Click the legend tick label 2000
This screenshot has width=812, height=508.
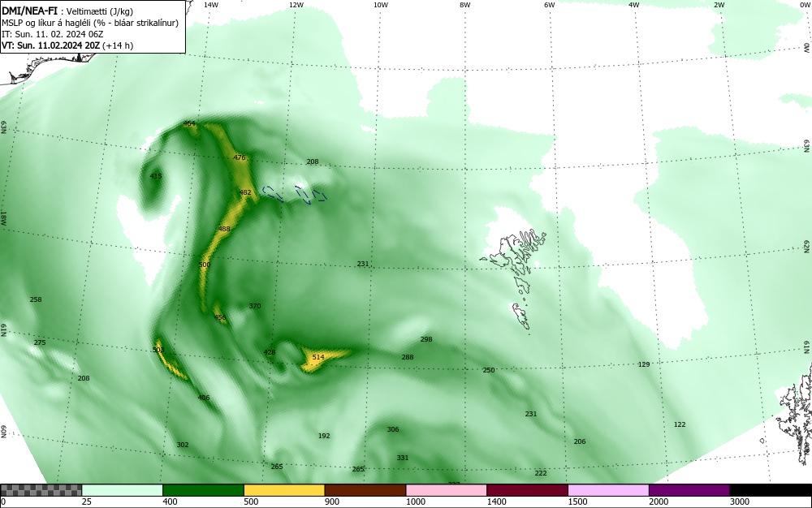point(659,502)
